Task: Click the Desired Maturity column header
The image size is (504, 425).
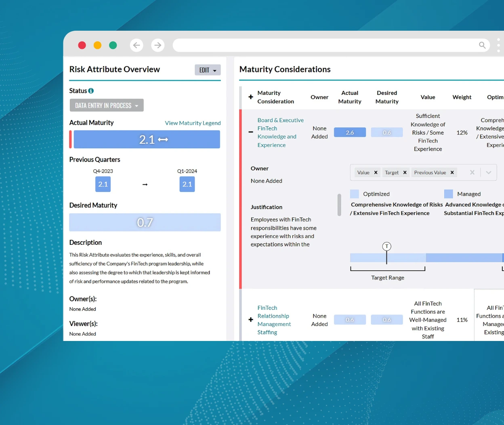Action: pyautogui.click(x=387, y=97)
